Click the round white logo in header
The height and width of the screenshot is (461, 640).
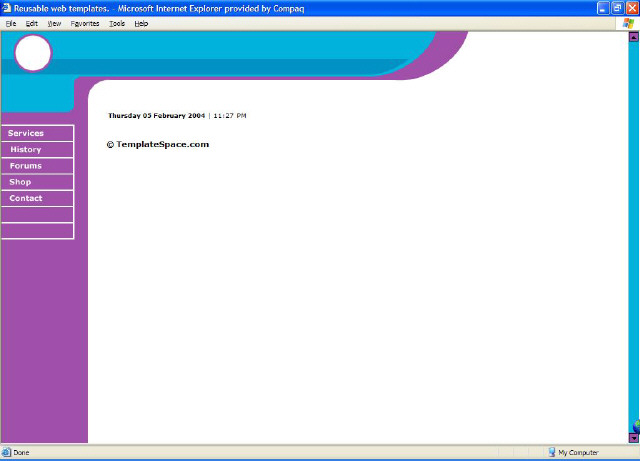33,53
